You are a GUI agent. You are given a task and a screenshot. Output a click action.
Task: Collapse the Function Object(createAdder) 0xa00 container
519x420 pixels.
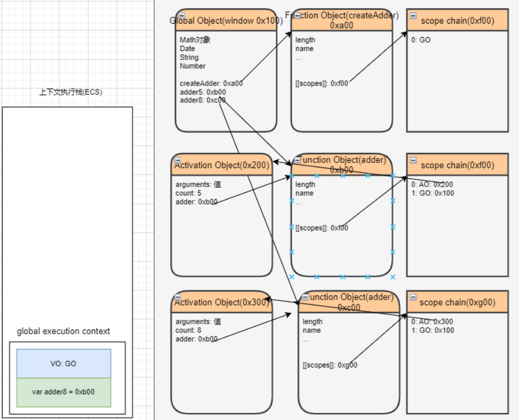(297, 15)
